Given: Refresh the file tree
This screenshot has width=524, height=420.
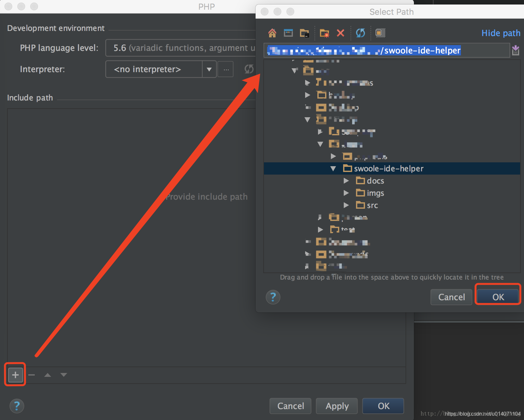Looking at the screenshot, I should 360,33.
